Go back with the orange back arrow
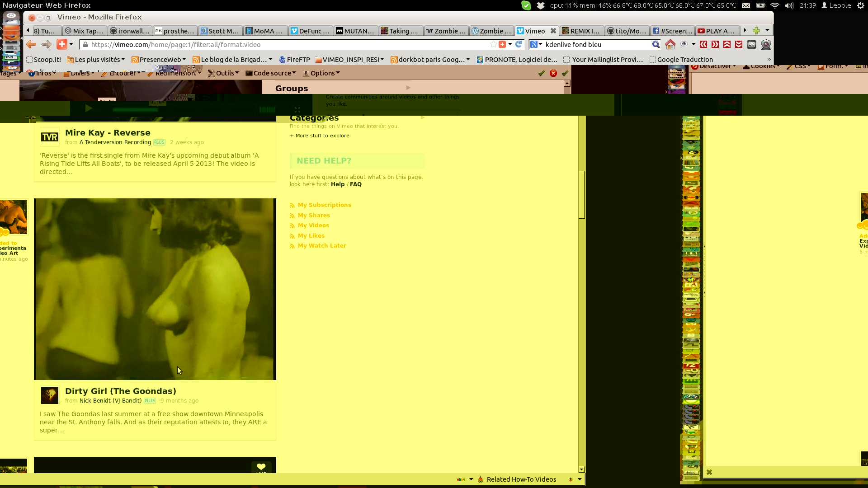868x488 pixels. [31, 44]
